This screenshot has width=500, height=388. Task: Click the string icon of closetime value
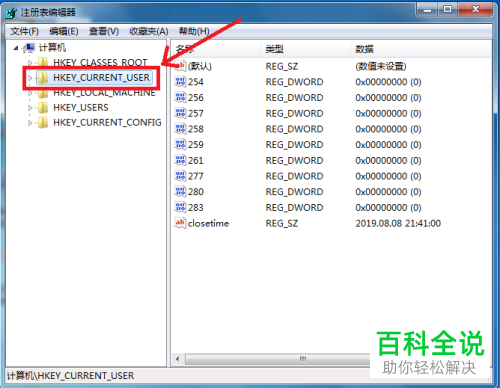point(180,223)
